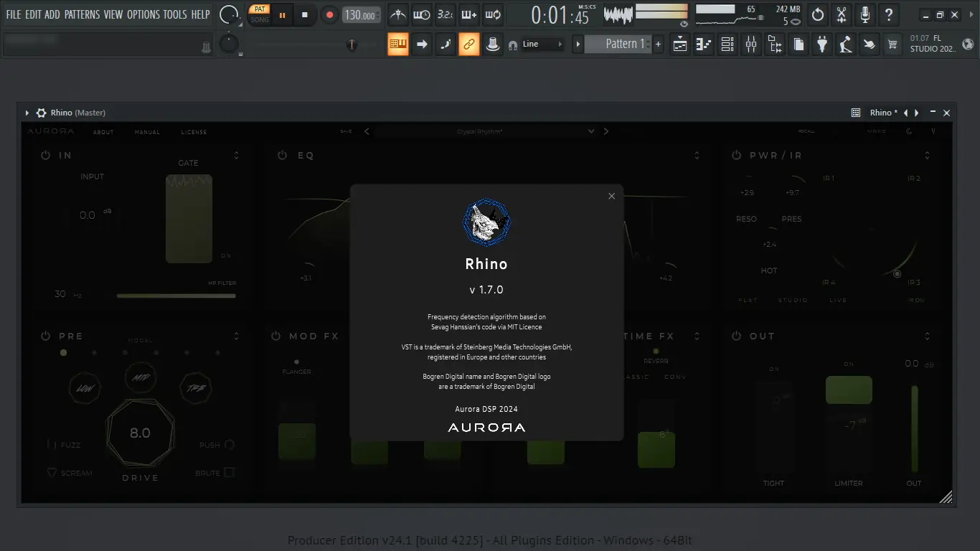This screenshot has width=980, height=551.
Task: Click the circular arrow icon near scissors
Action: tap(818, 14)
